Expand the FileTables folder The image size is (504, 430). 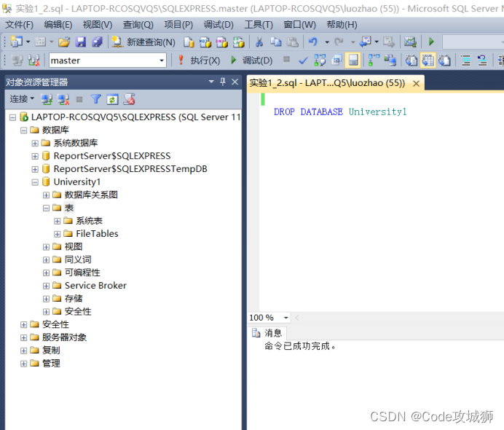tap(58, 234)
